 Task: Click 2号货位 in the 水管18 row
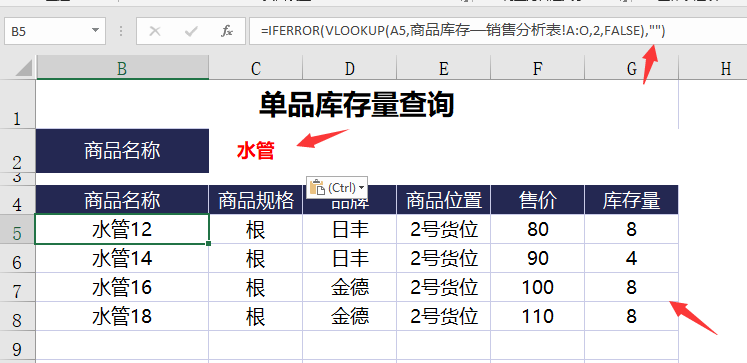444,316
